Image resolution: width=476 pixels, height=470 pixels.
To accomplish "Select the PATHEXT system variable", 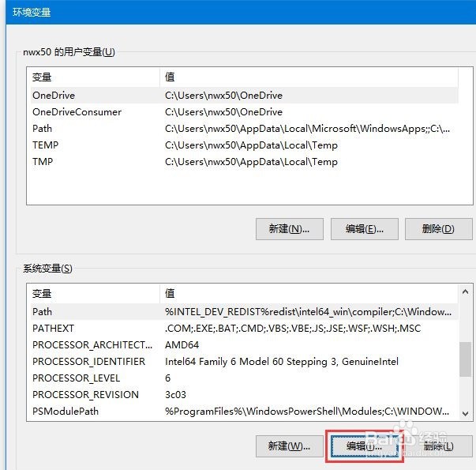I will [x=245, y=329].
